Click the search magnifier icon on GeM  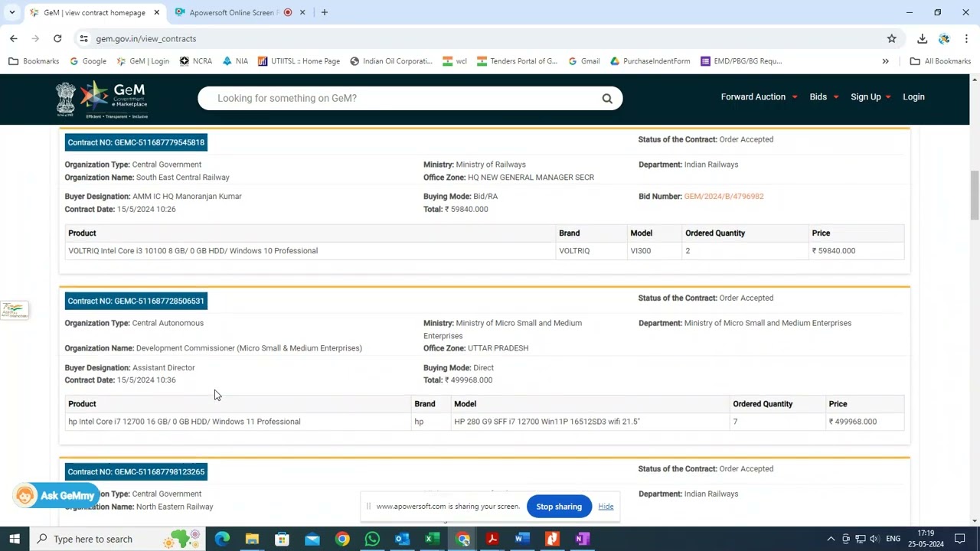click(x=607, y=98)
